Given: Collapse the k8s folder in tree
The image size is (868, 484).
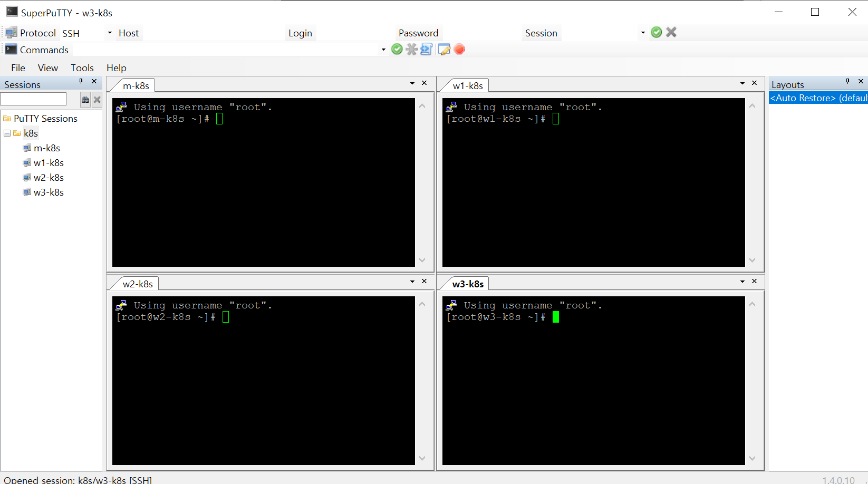Looking at the screenshot, I should 7,133.
